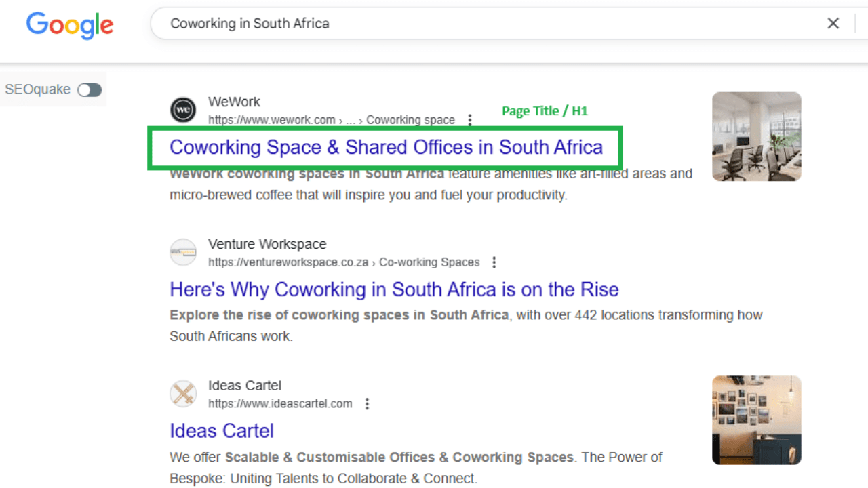The height and width of the screenshot is (488, 868).
Task: Click the Venture Workspace favicon
Action: [x=183, y=252]
